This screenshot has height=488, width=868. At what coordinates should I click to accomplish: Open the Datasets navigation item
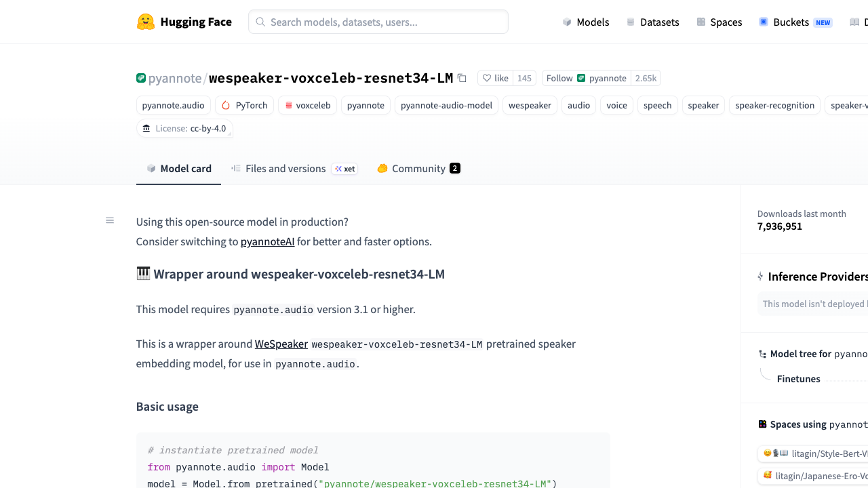(x=652, y=22)
